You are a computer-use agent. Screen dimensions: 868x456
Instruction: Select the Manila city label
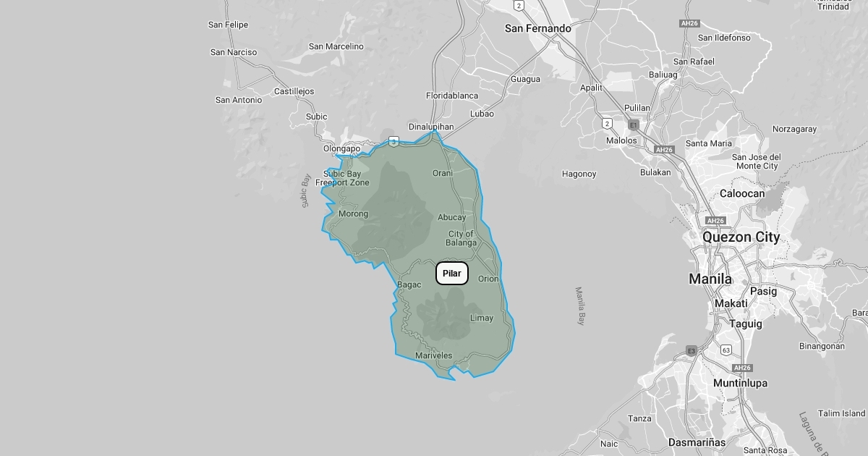(x=710, y=279)
